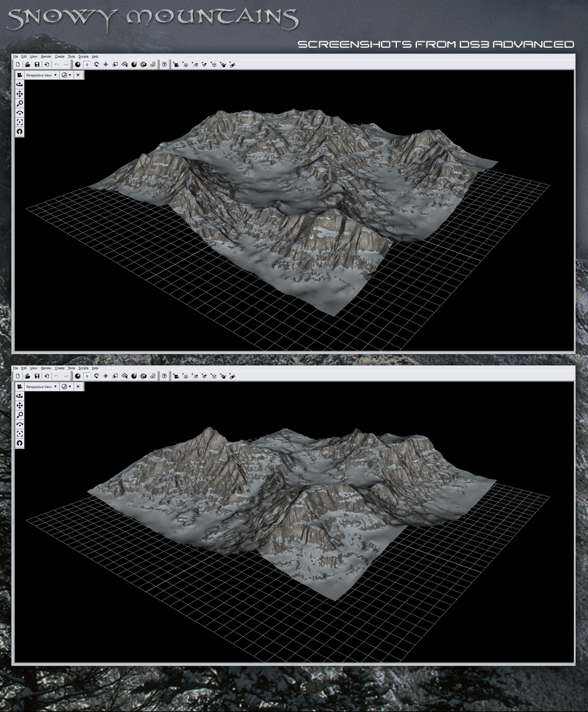Select the arrow selection tool, upper window
The image size is (588, 712).
pos(87,64)
